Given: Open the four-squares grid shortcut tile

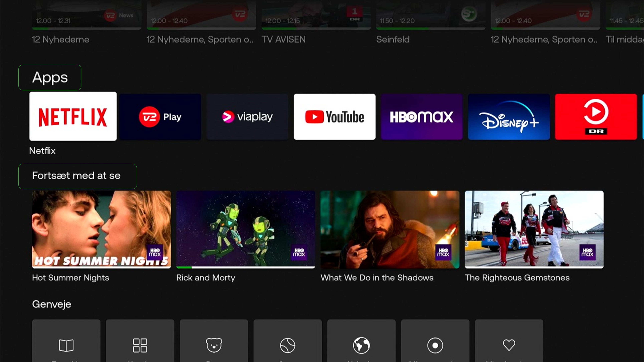Looking at the screenshot, I should click(140, 340).
